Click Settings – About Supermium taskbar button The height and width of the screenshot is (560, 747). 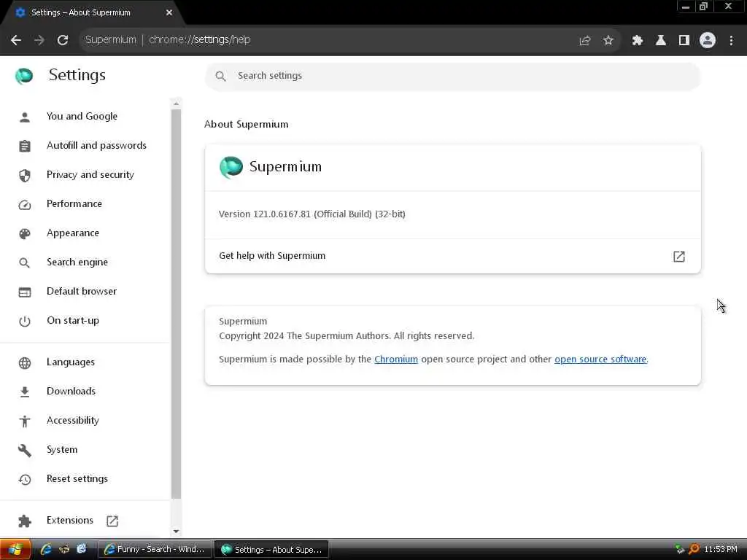pos(271,550)
